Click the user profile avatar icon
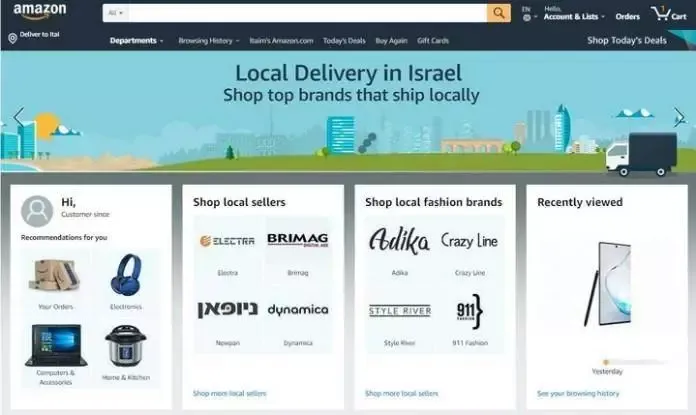Image resolution: width=696 pixels, height=415 pixels. click(x=37, y=211)
